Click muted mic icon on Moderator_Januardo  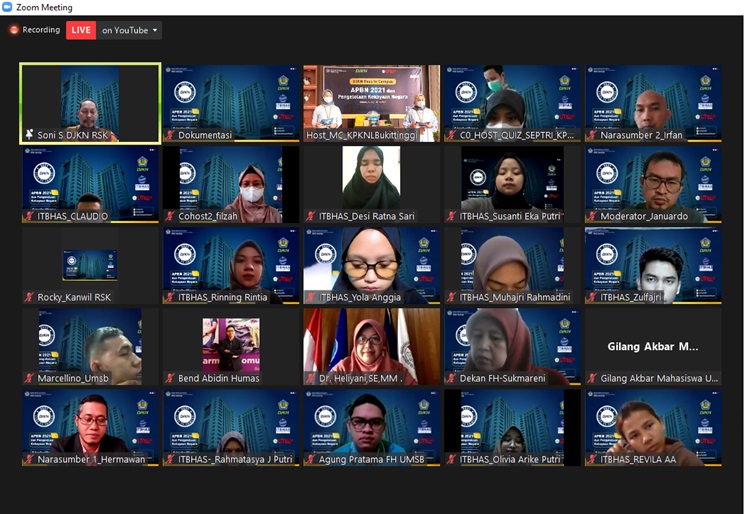pyautogui.click(x=592, y=215)
